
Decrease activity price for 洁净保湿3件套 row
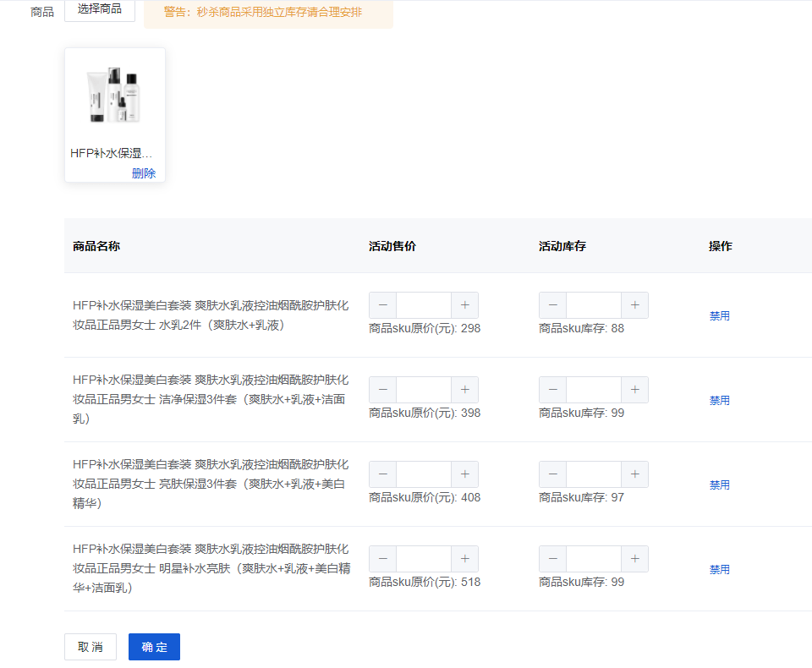pos(382,390)
